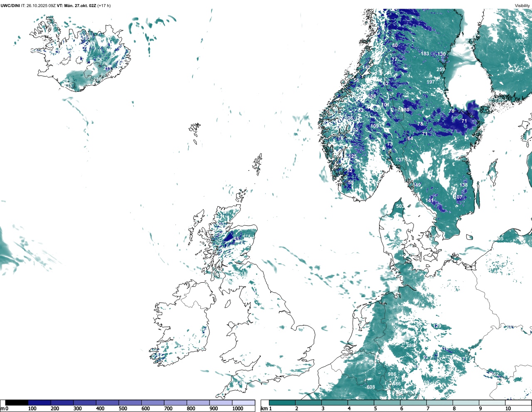Click the '3' tick in the km legend

323,409
